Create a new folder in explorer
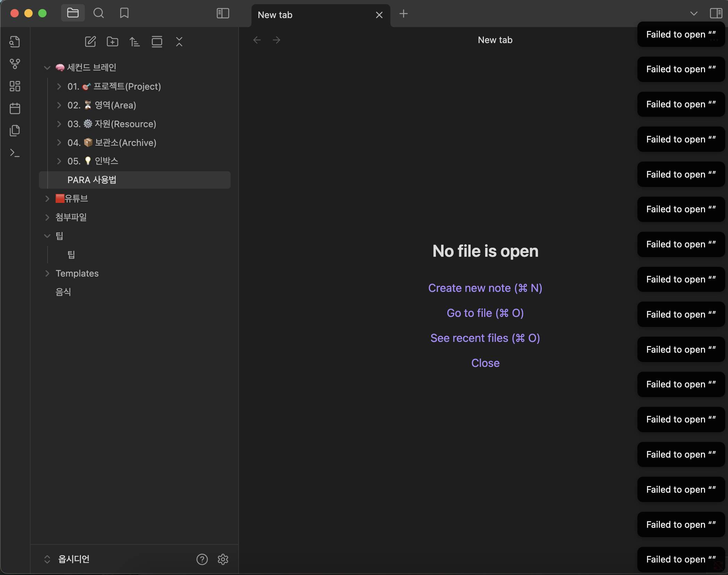 point(113,42)
